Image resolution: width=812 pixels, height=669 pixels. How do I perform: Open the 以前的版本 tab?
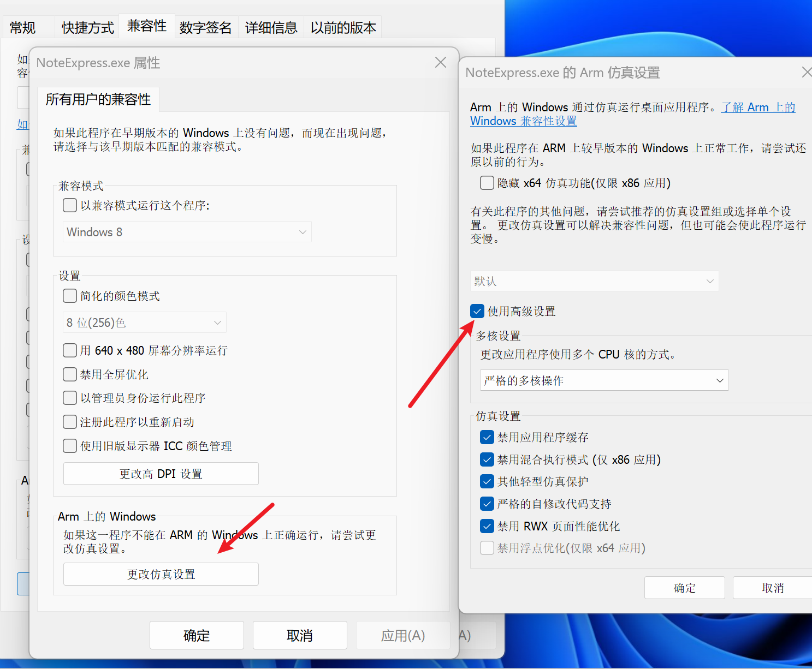(x=343, y=27)
